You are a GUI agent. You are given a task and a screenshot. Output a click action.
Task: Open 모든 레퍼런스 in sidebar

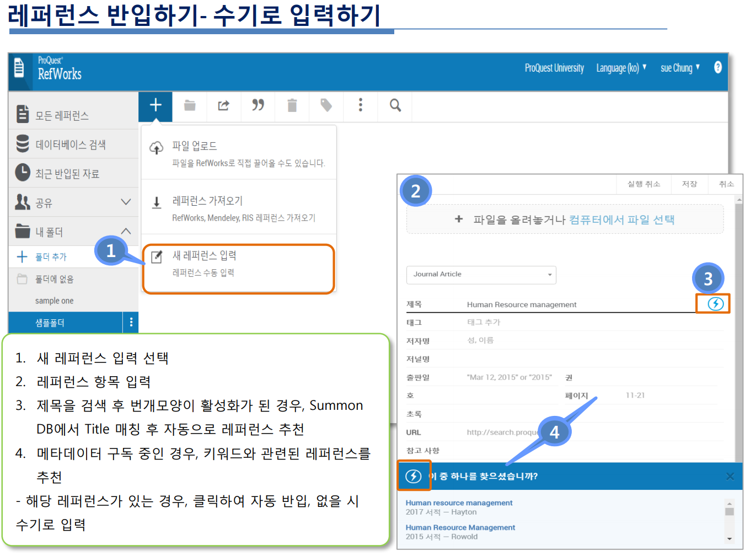[x=73, y=114]
